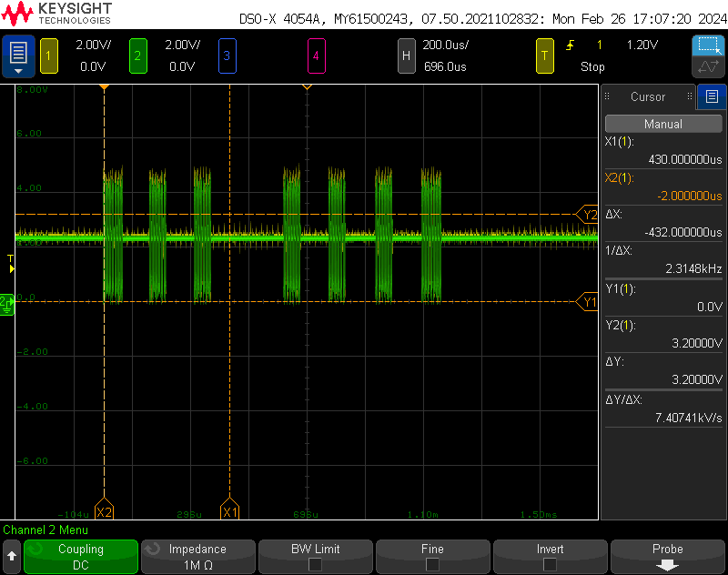
Task: Click the timebase 200.0us/ value
Action: click(445, 45)
